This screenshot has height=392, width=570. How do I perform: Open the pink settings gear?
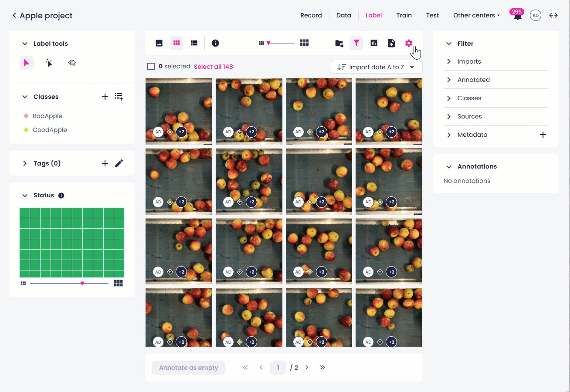point(408,43)
